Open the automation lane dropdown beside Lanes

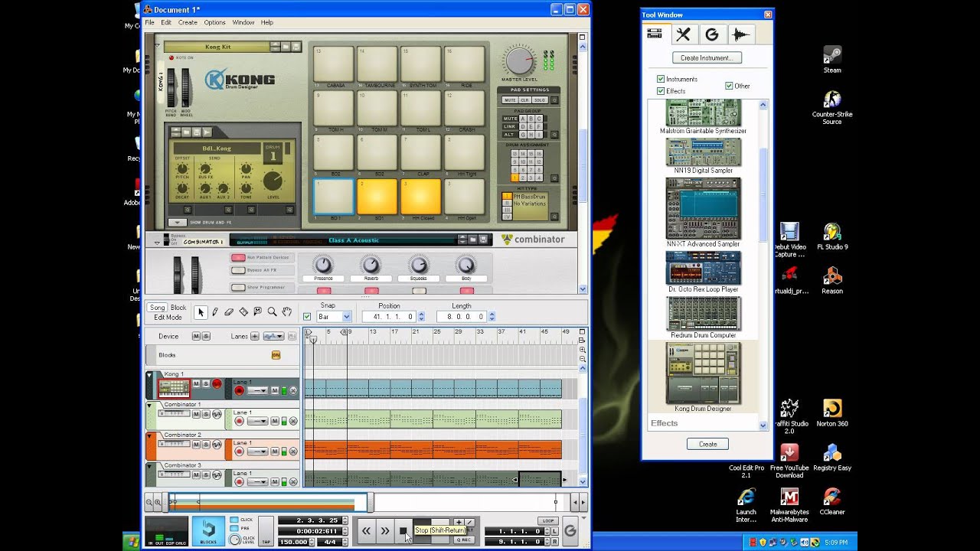click(x=273, y=336)
